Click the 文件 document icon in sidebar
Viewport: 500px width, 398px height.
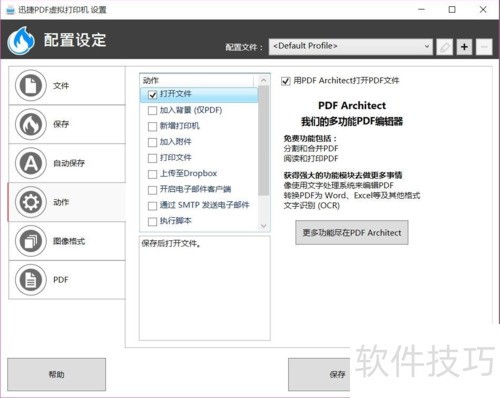click(30, 85)
